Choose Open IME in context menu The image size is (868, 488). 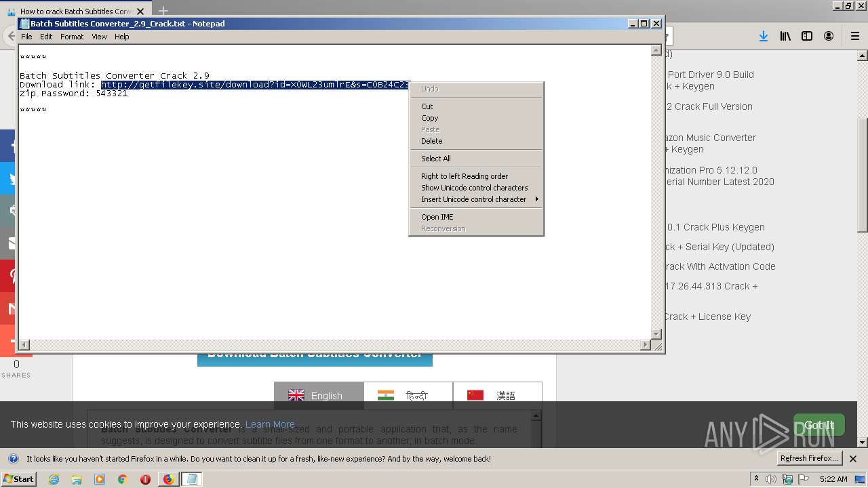[476, 217]
